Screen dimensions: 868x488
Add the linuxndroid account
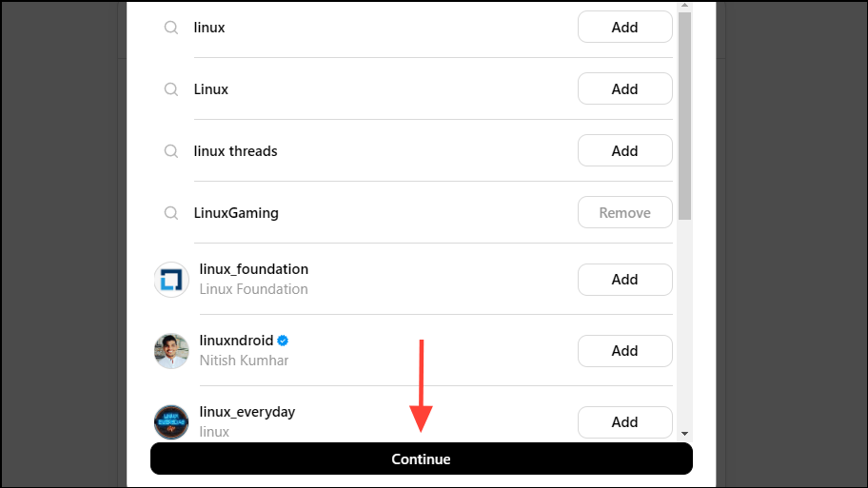[625, 351]
